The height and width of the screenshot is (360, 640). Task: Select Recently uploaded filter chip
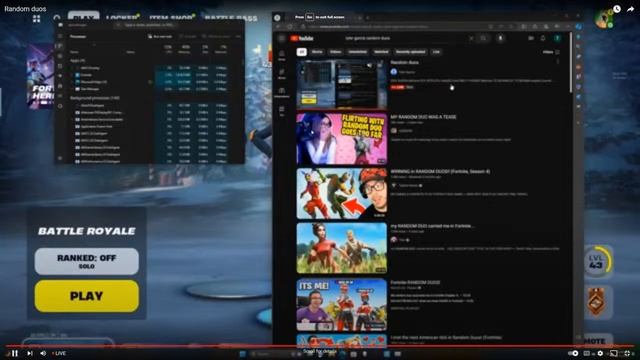pos(411,52)
